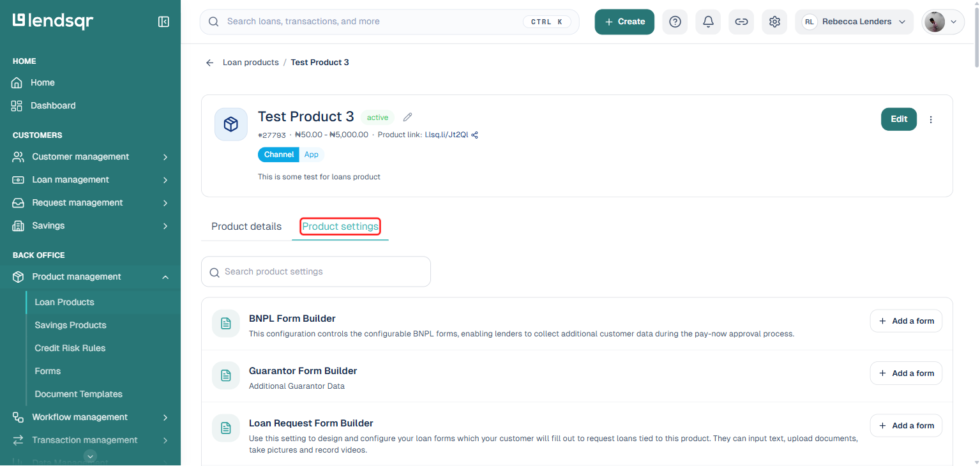
Task: Focus the global search loans field
Action: click(x=389, y=22)
